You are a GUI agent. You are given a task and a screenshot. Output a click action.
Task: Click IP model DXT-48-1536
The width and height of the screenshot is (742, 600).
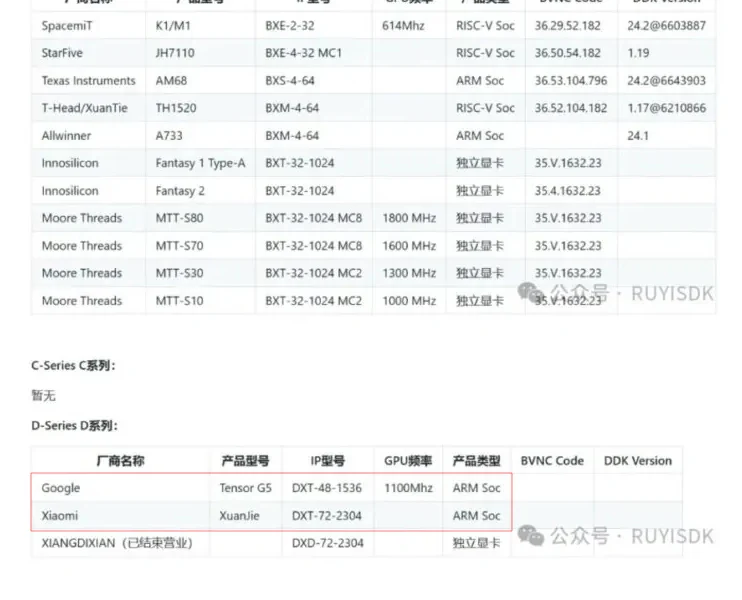327,488
